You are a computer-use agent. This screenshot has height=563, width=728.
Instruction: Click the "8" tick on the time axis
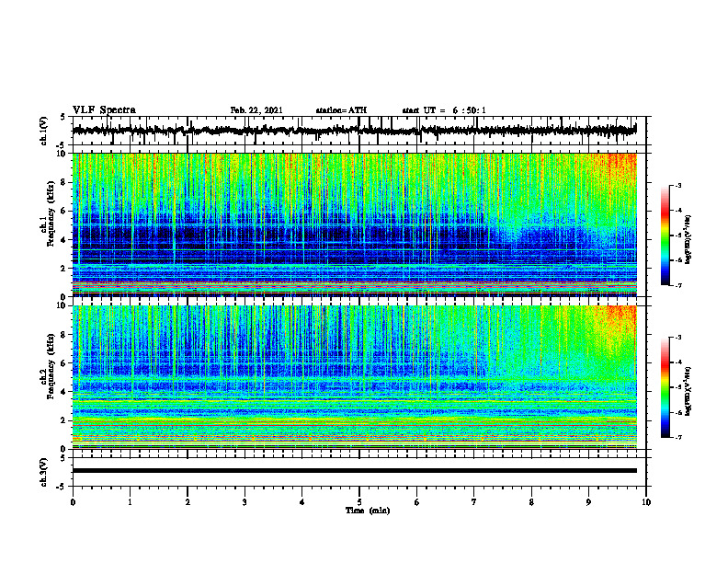[x=531, y=502]
